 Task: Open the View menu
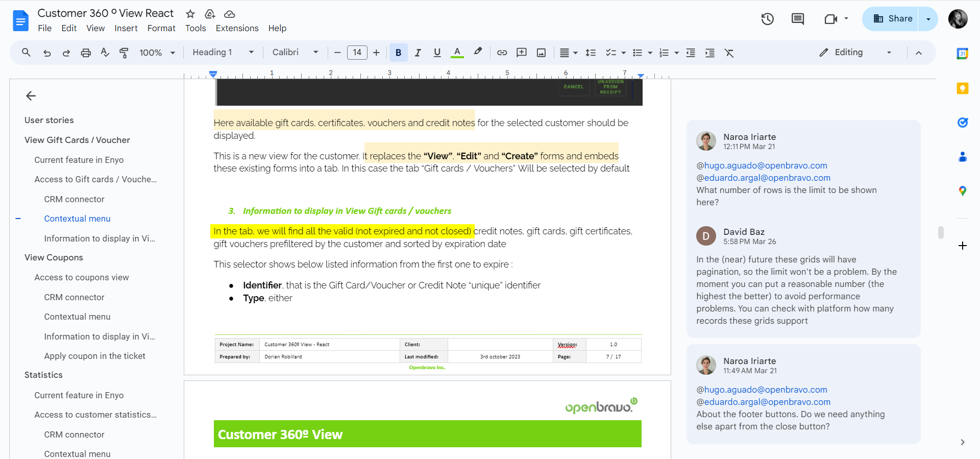pyautogui.click(x=95, y=28)
